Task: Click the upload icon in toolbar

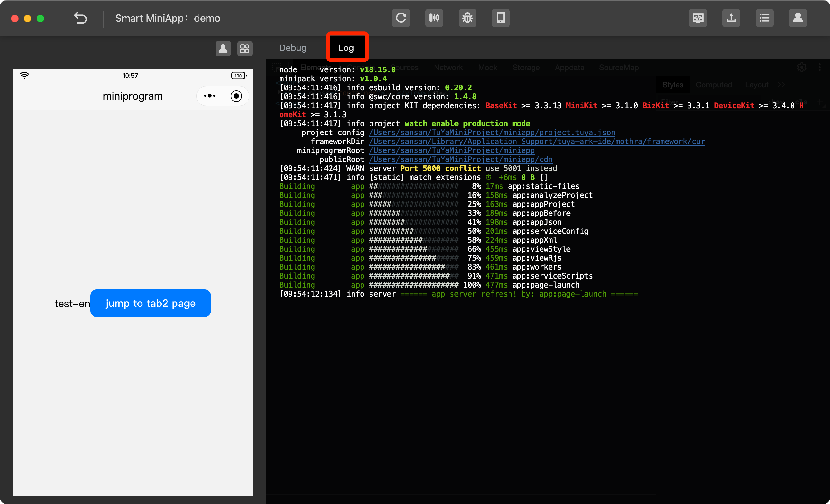Action: click(x=731, y=18)
